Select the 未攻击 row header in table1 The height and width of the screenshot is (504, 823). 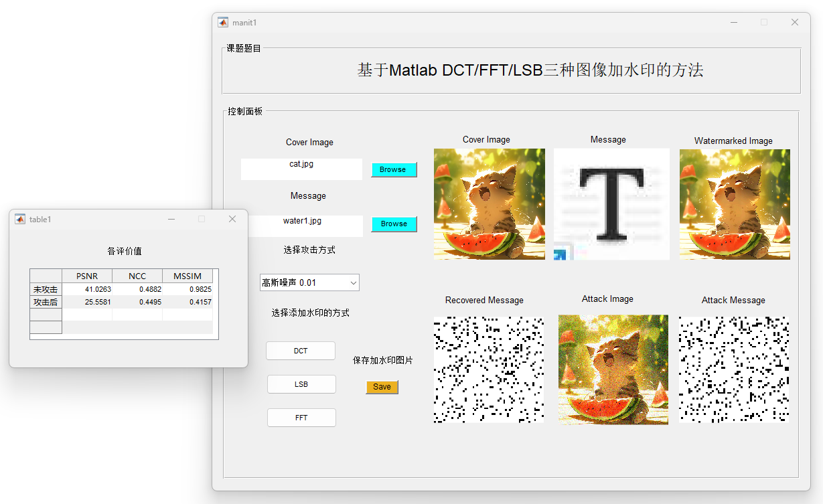46,289
